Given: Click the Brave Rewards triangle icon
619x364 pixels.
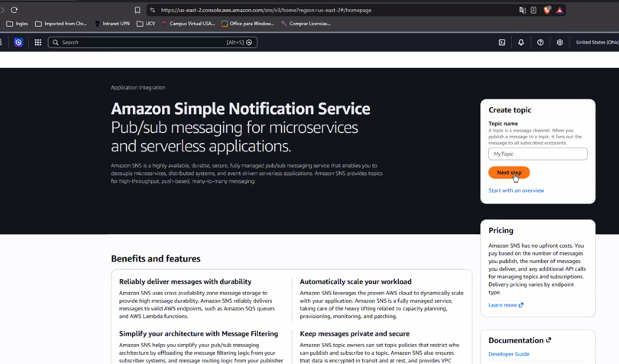Looking at the screenshot, I should (559, 10).
